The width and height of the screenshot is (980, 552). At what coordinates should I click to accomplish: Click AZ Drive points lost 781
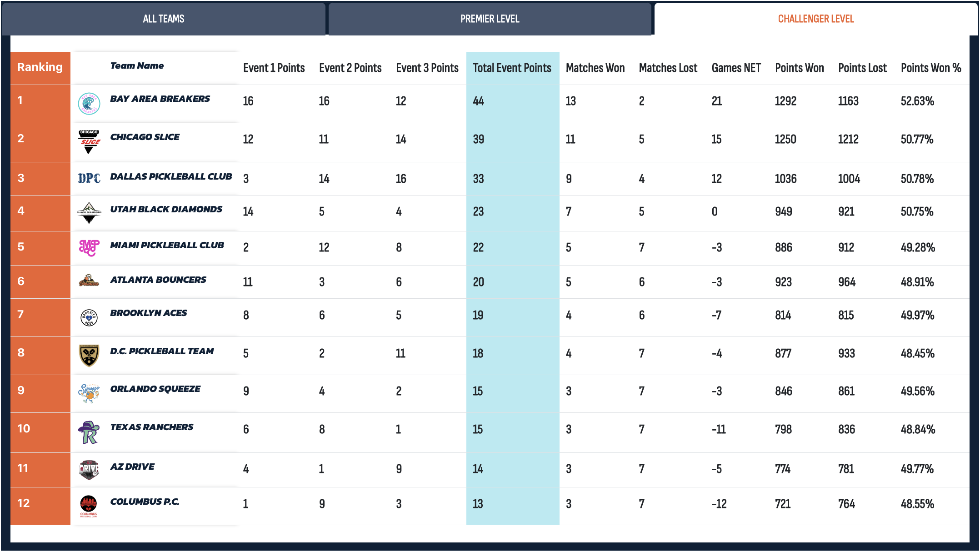tap(846, 469)
